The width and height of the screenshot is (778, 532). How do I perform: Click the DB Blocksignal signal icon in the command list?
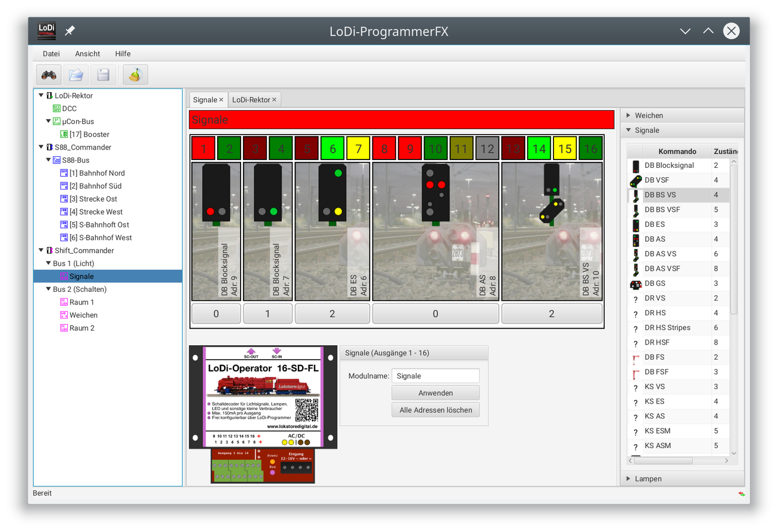pos(636,166)
